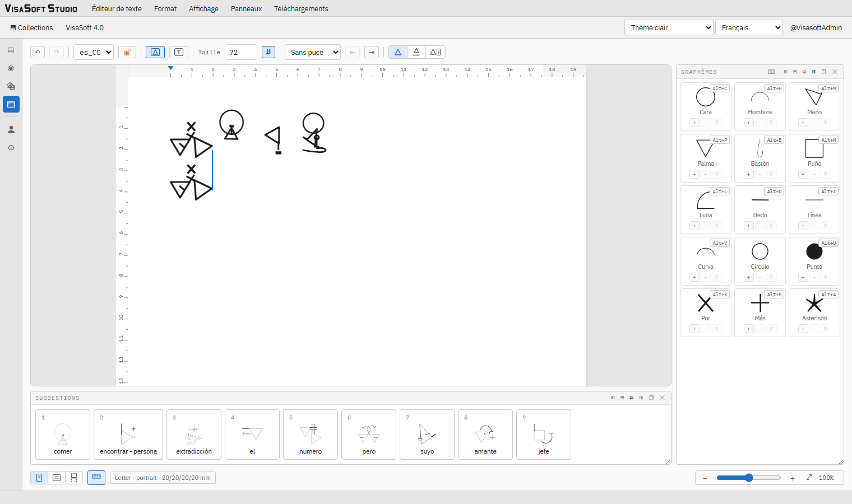Open the Affichage menu
Viewport: 852px width, 504px height.
coord(203,8)
